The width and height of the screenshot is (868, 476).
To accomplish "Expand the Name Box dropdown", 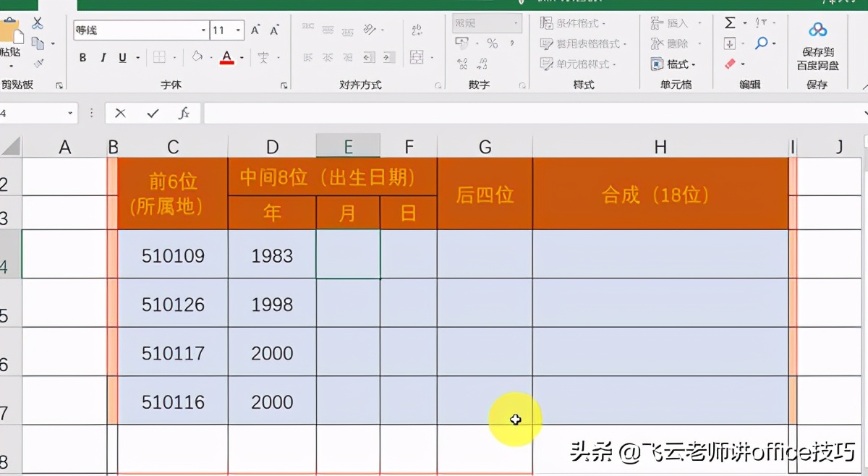I will click(70, 113).
